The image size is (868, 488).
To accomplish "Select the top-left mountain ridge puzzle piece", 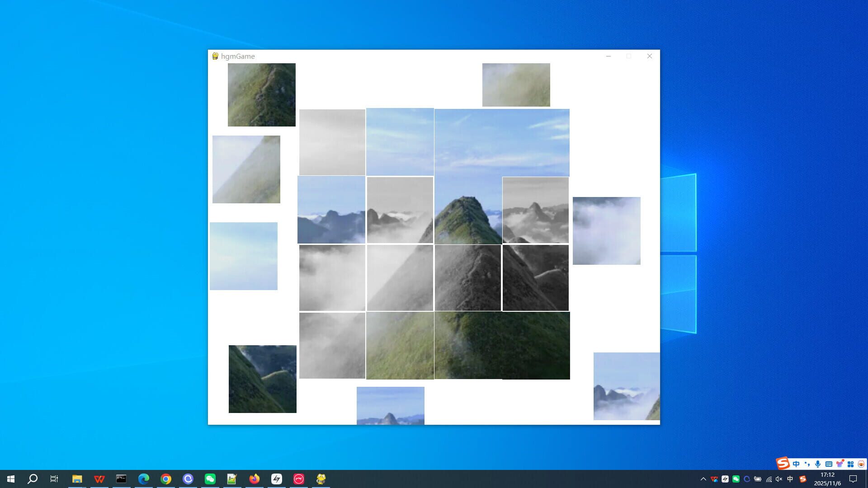I will tap(262, 95).
